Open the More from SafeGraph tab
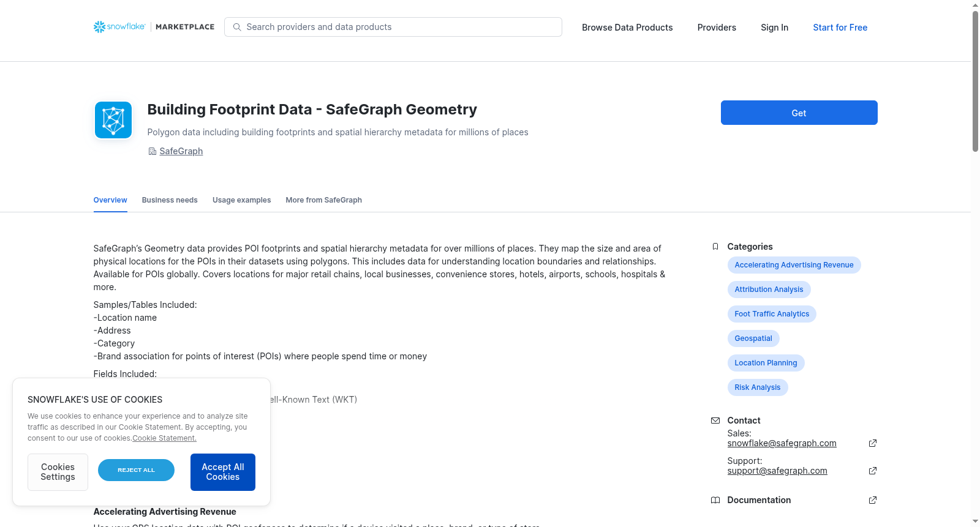Image resolution: width=980 pixels, height=527 pixels. click(x=323, y=200)
